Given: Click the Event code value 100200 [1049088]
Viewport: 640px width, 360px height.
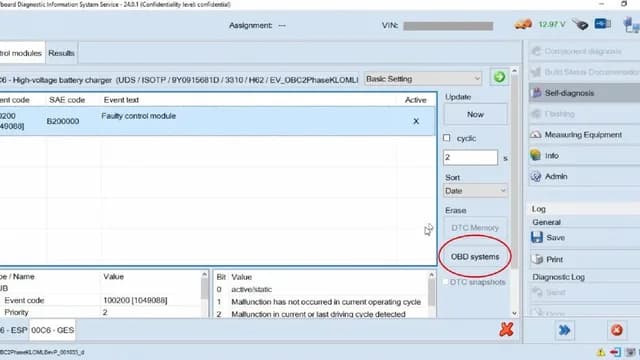Looking at the screenshot, I should pos(135,300).
